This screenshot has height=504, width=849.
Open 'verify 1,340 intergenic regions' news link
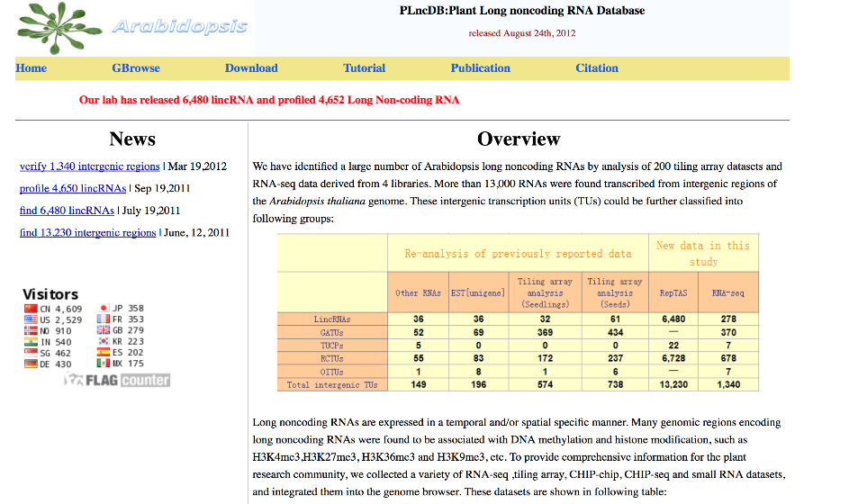[89, 166]
